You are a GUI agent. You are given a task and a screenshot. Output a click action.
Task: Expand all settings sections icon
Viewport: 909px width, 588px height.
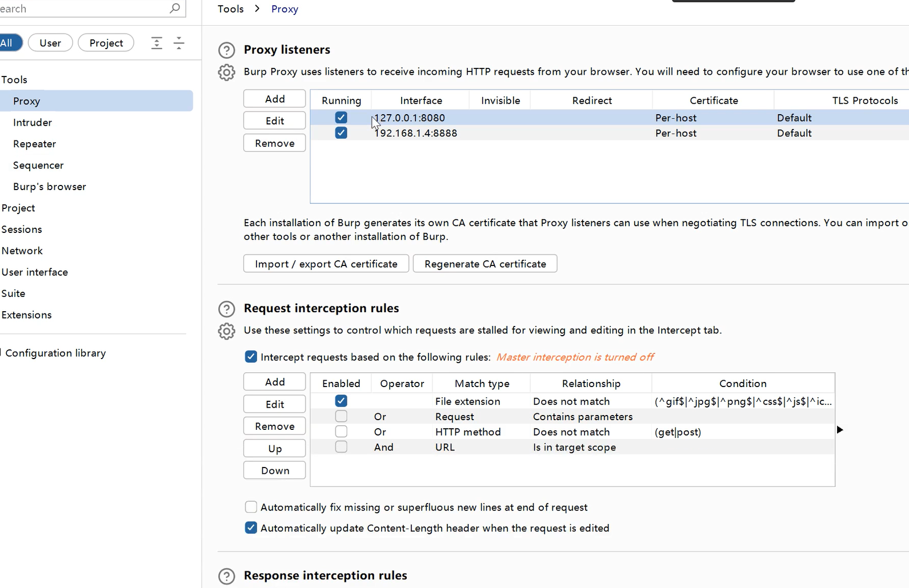point(157,43)
